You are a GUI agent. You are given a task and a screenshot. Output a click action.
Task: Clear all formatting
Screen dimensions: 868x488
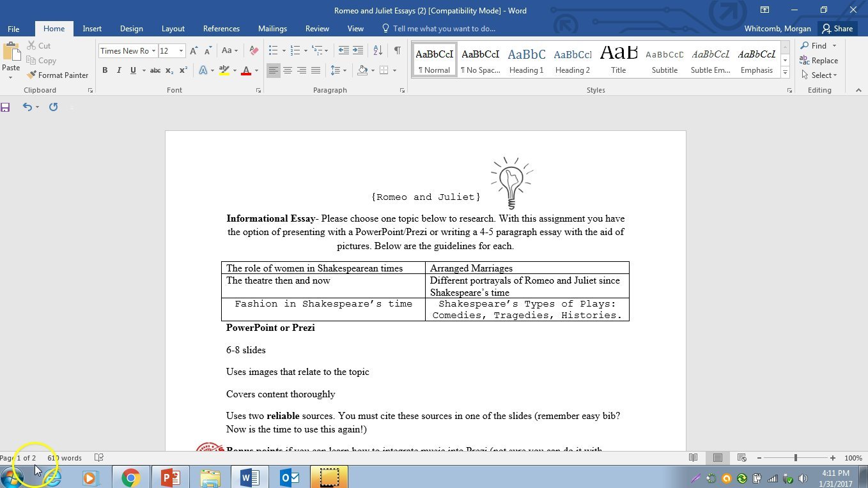tap(253, 50)
